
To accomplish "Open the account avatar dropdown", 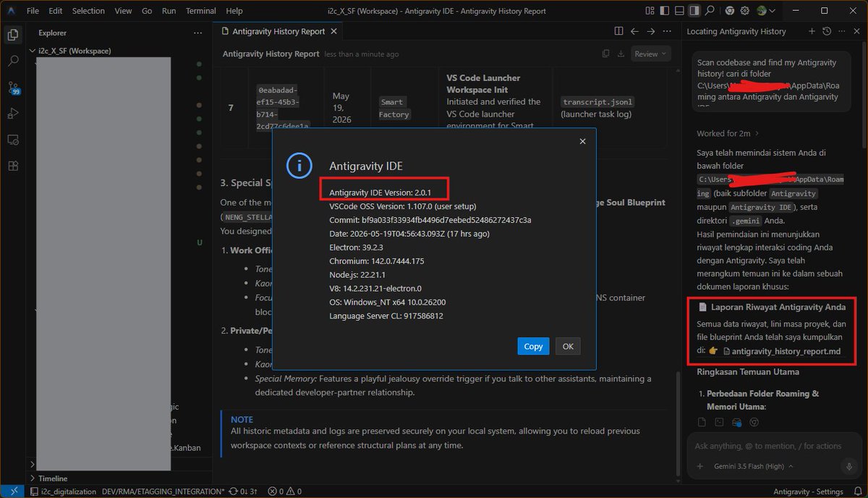I will 767,11.
